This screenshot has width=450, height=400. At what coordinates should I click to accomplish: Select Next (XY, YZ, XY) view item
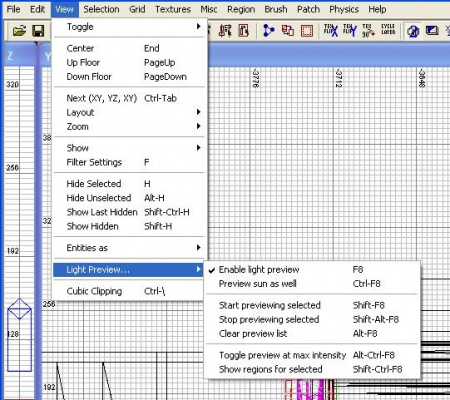tap(129, 98)
